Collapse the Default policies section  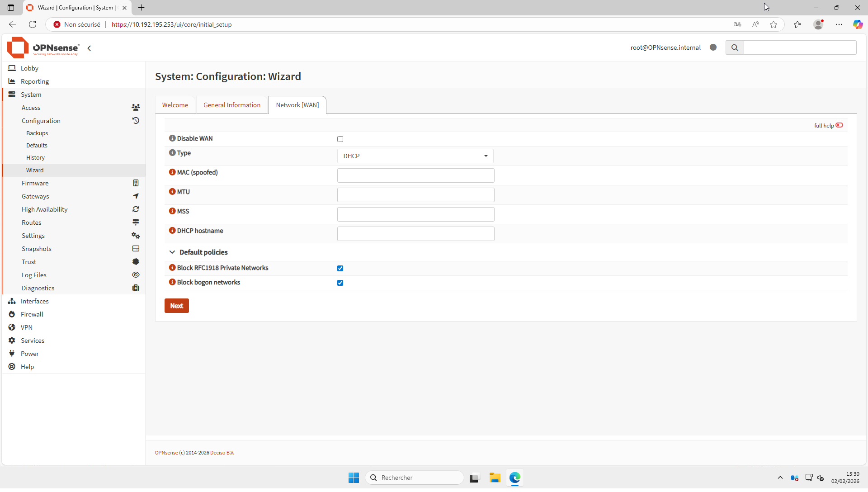[x=172, y=252]
